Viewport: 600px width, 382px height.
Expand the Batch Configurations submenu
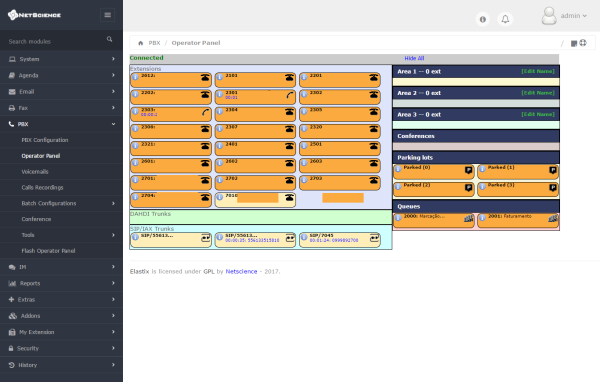(x=62, y=203)
